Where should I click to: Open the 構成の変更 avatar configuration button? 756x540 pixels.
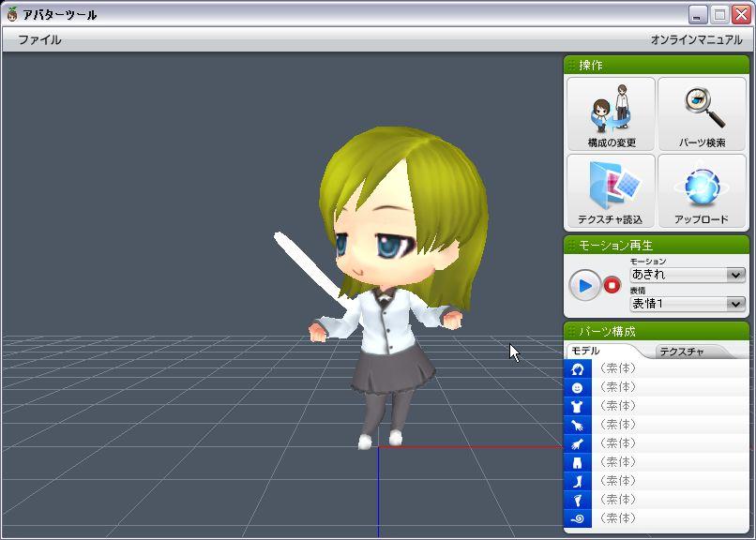click(x=611, y=114)
